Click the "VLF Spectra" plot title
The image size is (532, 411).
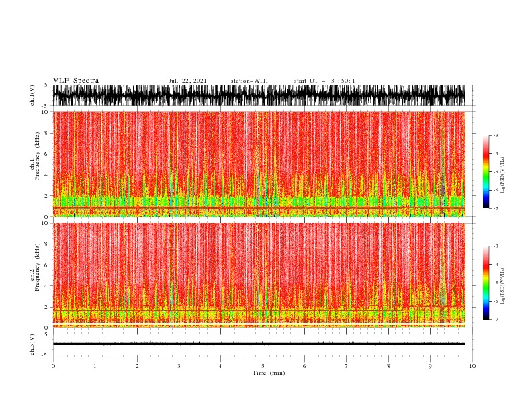pyautogui.click(x=76, y=81)
